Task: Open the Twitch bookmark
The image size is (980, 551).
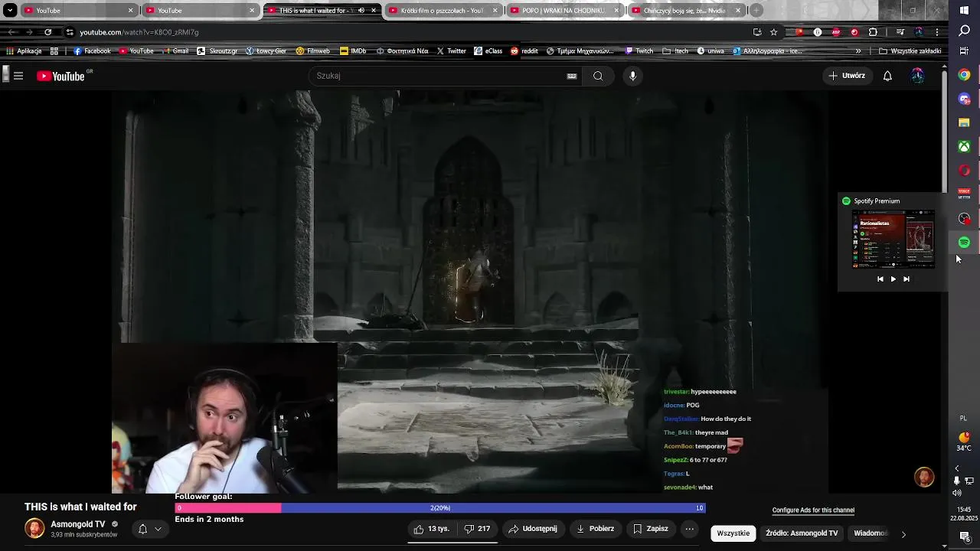Action: [639, 51]
